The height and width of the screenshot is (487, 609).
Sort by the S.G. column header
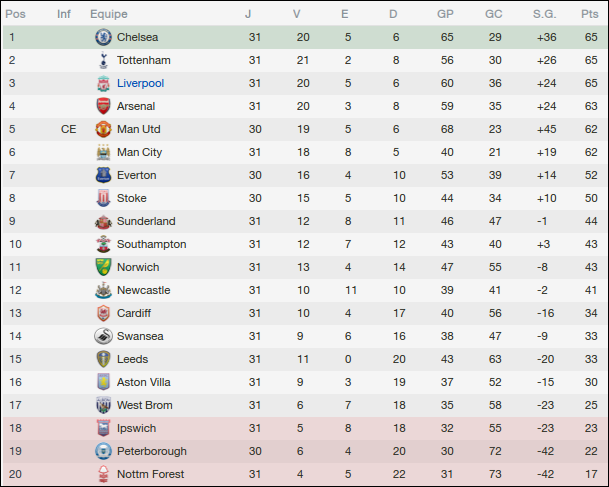[545, 14]
